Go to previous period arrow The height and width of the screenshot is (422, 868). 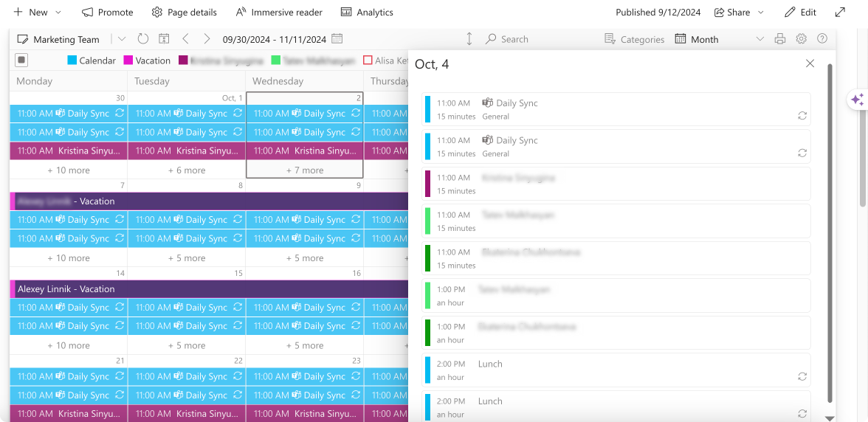tap(185, 38)
